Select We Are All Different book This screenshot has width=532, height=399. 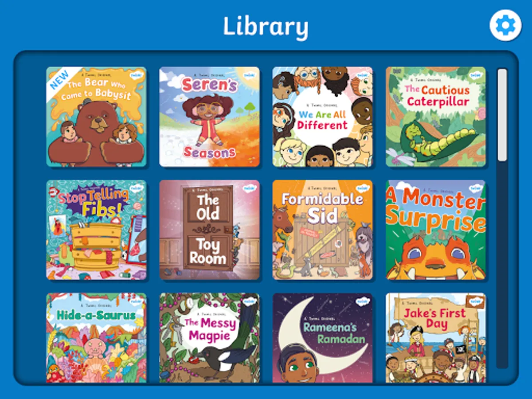pos(322,117)
